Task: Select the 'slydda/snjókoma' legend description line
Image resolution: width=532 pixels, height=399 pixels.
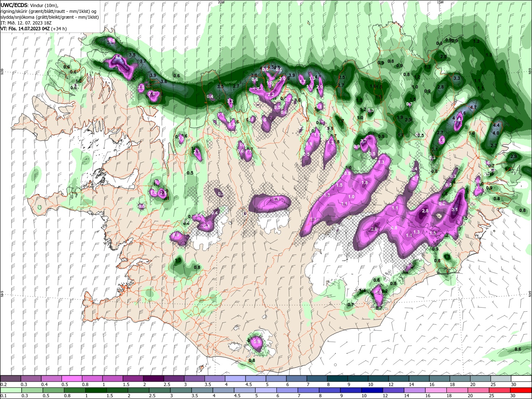Action: 49,17
